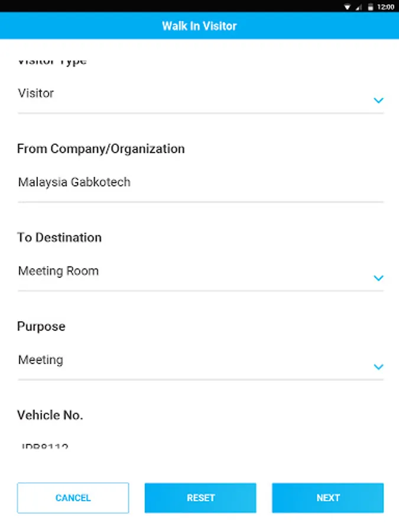This screenshot has width=399, height=532.
Task: Click the CANCEL button
Action: pyautogui.click(x=73, y=498)
